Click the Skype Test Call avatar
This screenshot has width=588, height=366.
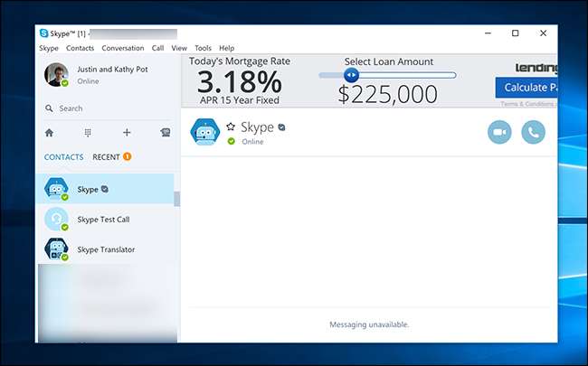(56, 220)
